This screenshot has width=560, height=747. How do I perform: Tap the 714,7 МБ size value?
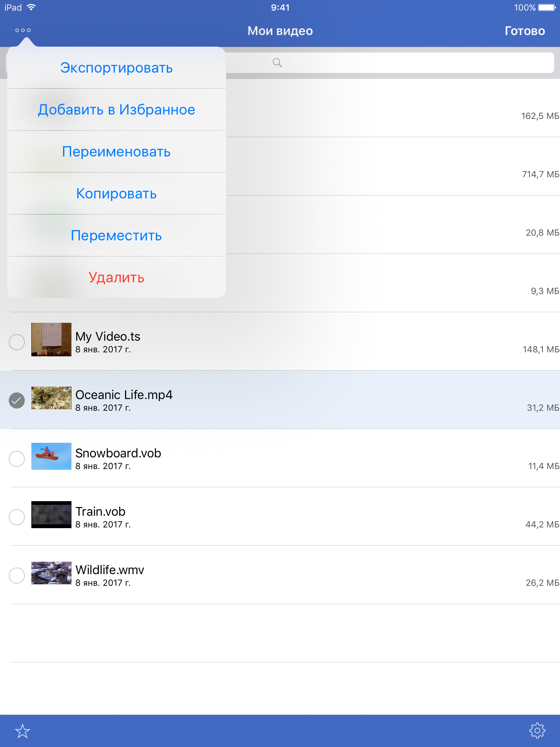[x=541, y=174]
